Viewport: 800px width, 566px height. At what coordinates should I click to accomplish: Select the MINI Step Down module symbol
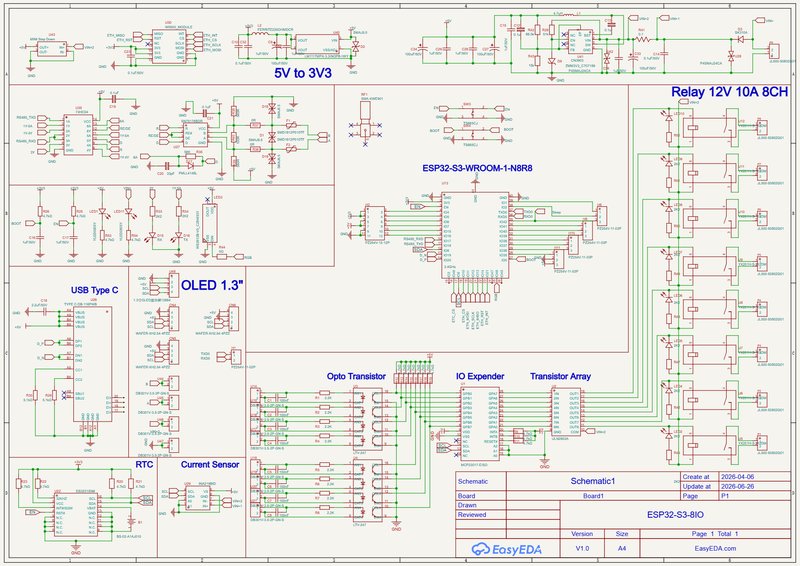coord(52,50)
